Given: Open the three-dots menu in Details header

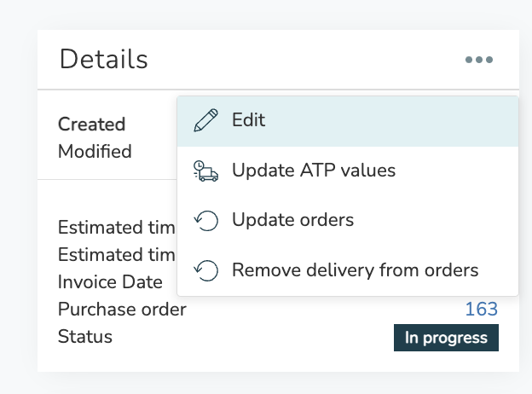Looking at the screenshot, I should (479, 60).
